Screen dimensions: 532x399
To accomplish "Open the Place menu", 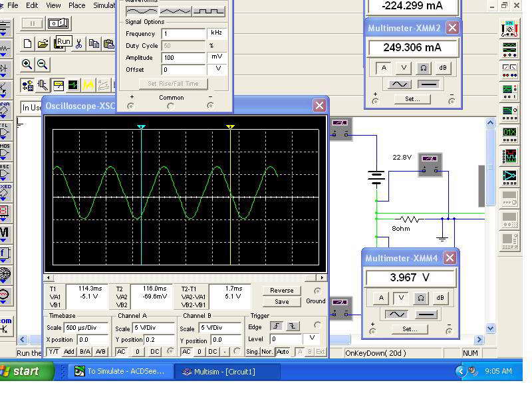I will pyautogui.click(x=76, y=5).
